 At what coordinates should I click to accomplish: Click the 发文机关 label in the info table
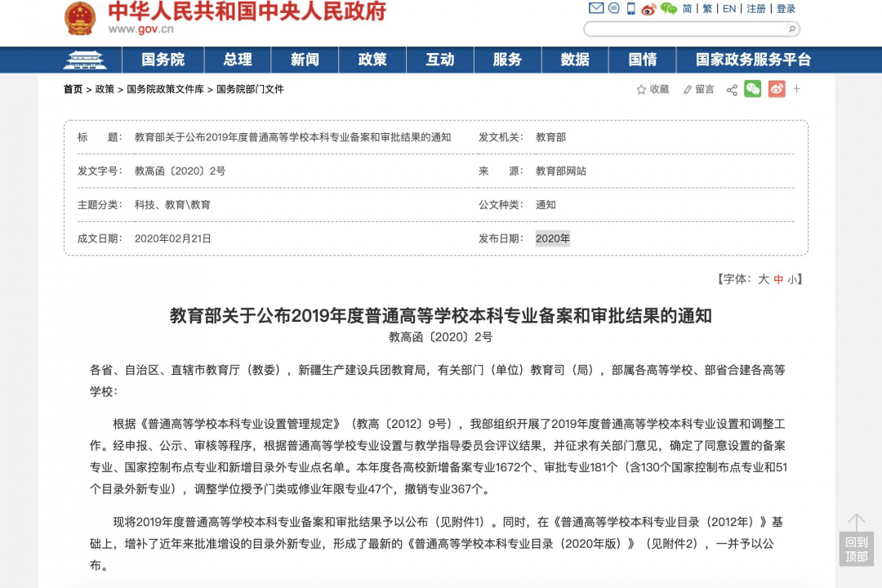(x=501, y=137)
